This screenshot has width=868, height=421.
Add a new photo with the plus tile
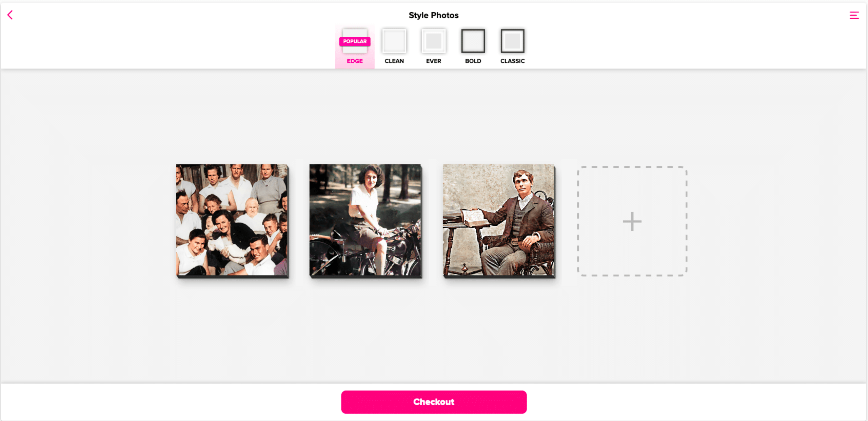tap(632, 221)
